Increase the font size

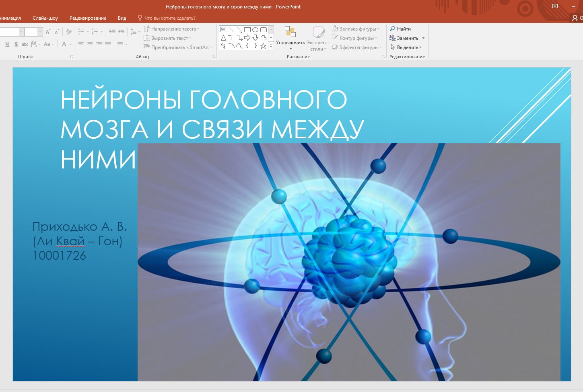tap(48, 32)
